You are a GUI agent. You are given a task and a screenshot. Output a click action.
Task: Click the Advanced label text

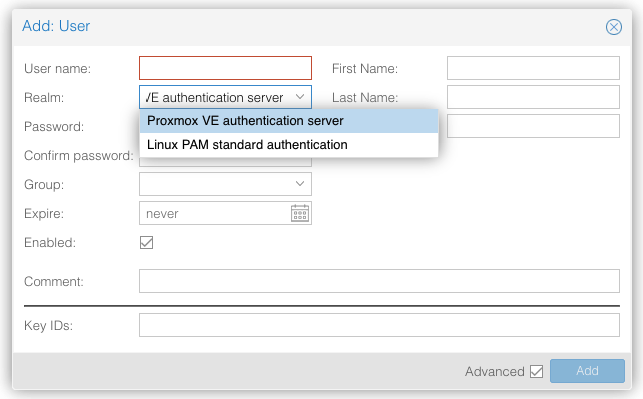pyautogui.click(x=495, y=372)
